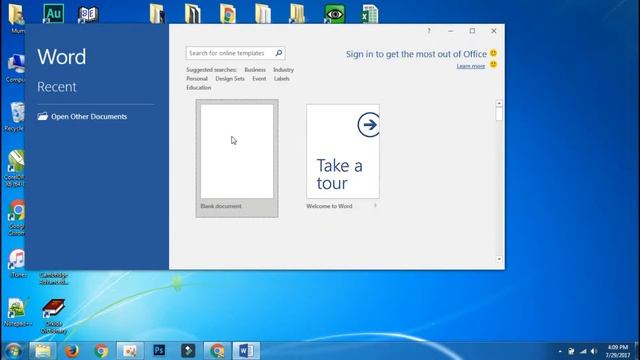Click the Business suggested search
640x360 pixels.
coord(255,70)
